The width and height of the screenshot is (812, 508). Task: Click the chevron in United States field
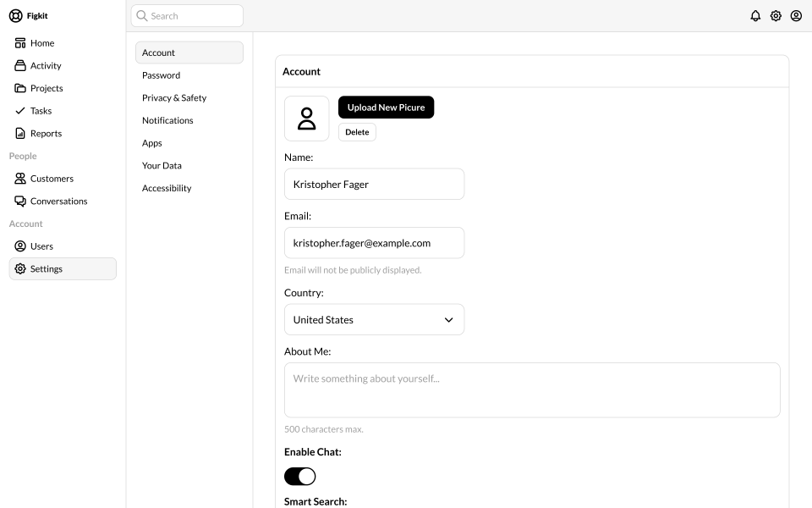tap(449, 320)
